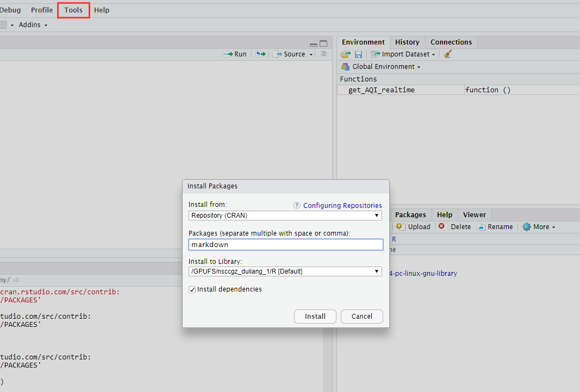Click the R path breadcrumb link
580x392 pixels.
394,239
